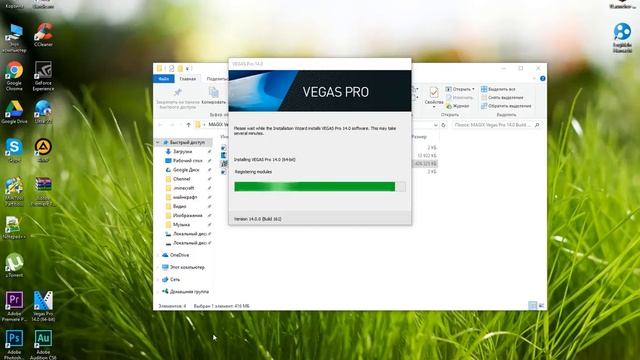Image resolution: width=640 pixels, height=360 pixels.
Task: Click Registering modules status text
Action: coord(253,172)
